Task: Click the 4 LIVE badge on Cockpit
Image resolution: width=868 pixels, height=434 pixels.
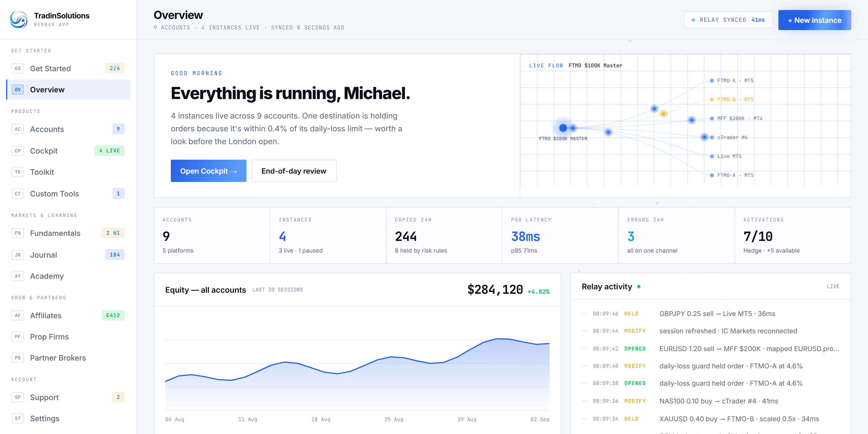Action: tap(110, 150)
